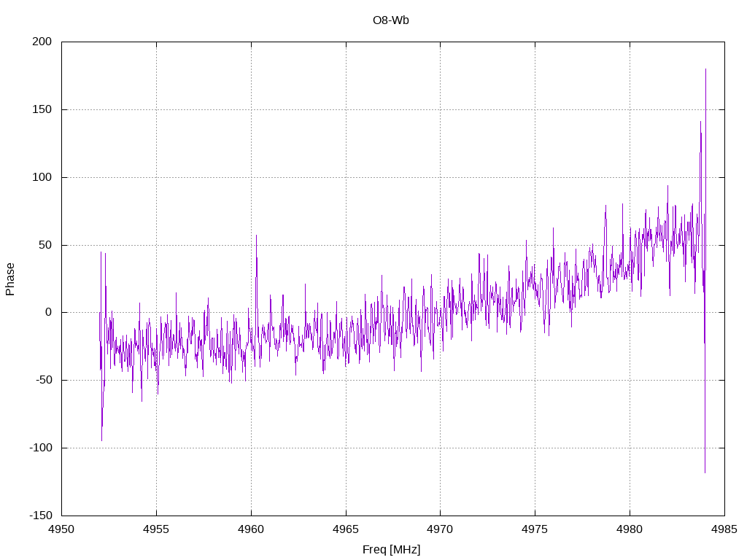Screen dimensions: 747x560
Task: Click the x-axis tick label 4965
Action: (x=346, y=529)
